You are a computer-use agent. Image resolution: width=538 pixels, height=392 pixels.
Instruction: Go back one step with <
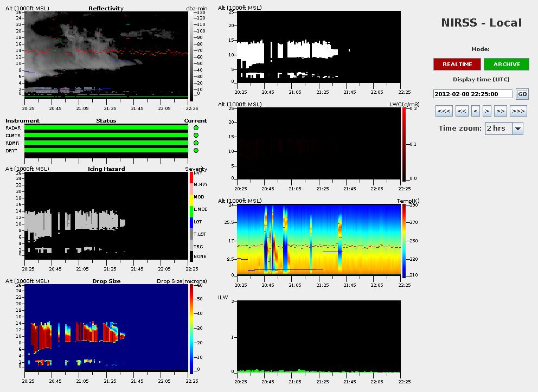pyautogui.click(x=476, y=111)
